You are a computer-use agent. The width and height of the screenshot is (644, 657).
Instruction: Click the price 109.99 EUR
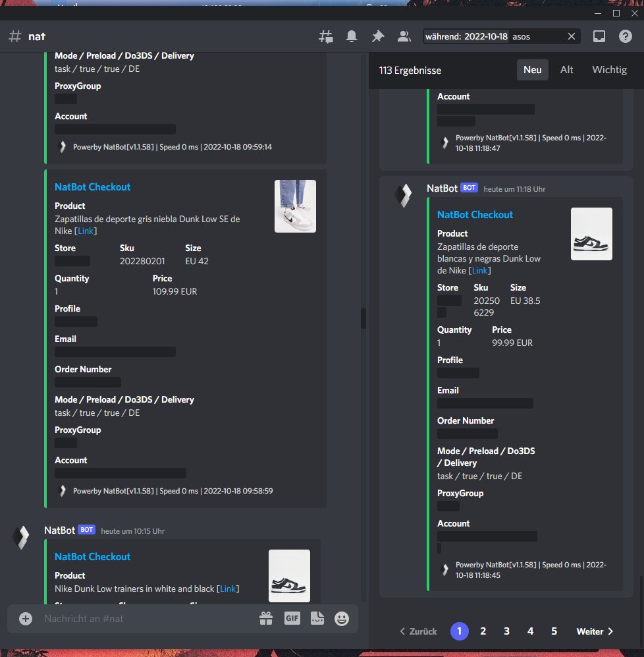click(174, 291)
